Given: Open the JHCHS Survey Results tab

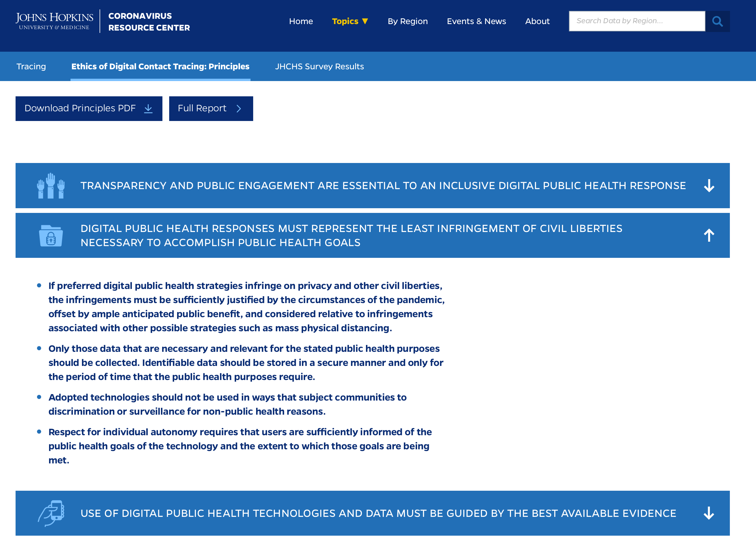Looking at the screenshot, I should 319,66.
